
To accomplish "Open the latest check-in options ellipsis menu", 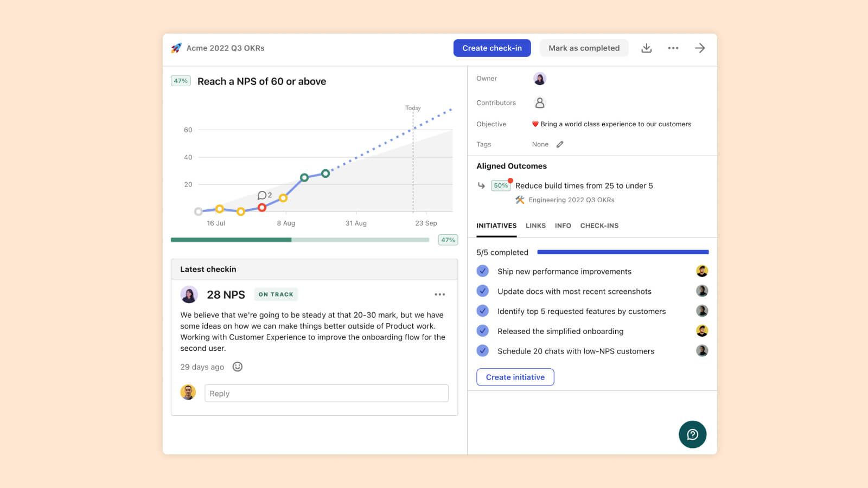I will pyautogui.click(x=439, y=294).
